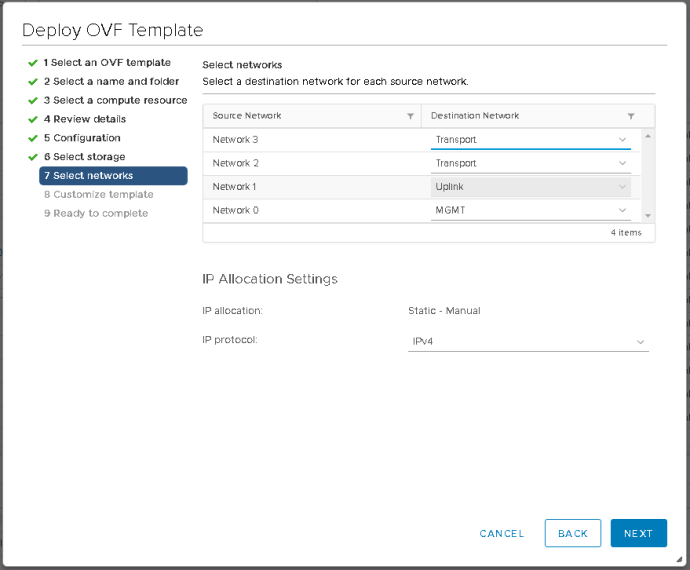Image resolution: width=690 pixels, height=570 pixels.
Task: Click the table scroll down arrow
Action: pos(648,216)
